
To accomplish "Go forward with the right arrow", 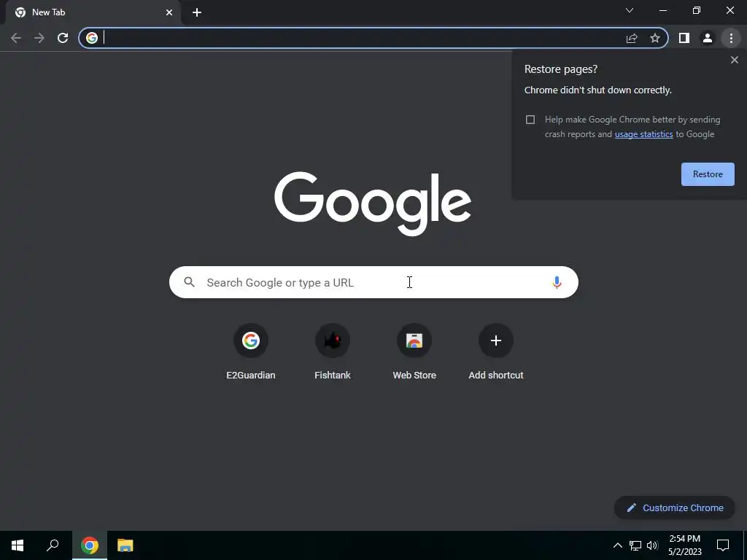I will [39, 38].
